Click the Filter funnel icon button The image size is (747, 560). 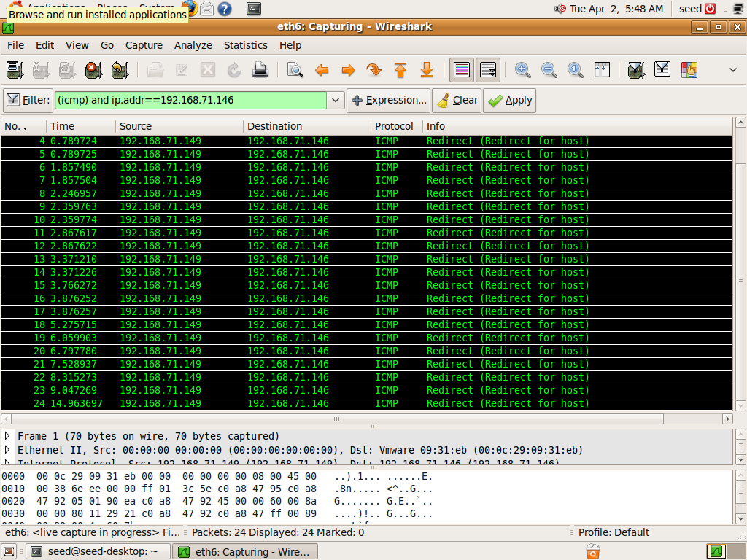click(28, 100)
